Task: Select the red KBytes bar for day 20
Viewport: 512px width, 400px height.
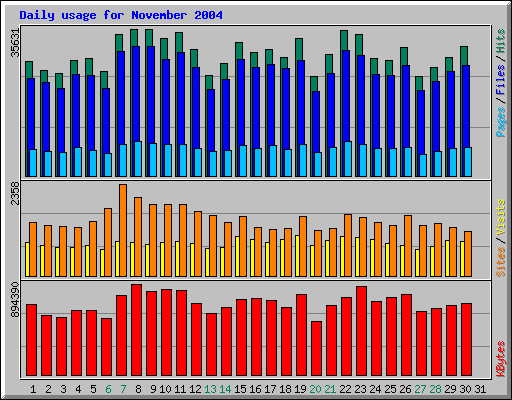Action: [317, 349]
